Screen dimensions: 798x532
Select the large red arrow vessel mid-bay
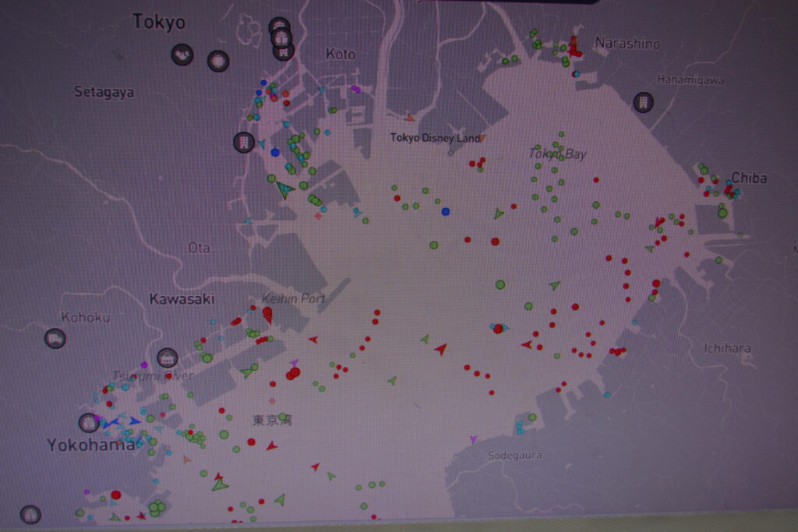point(441,349)
